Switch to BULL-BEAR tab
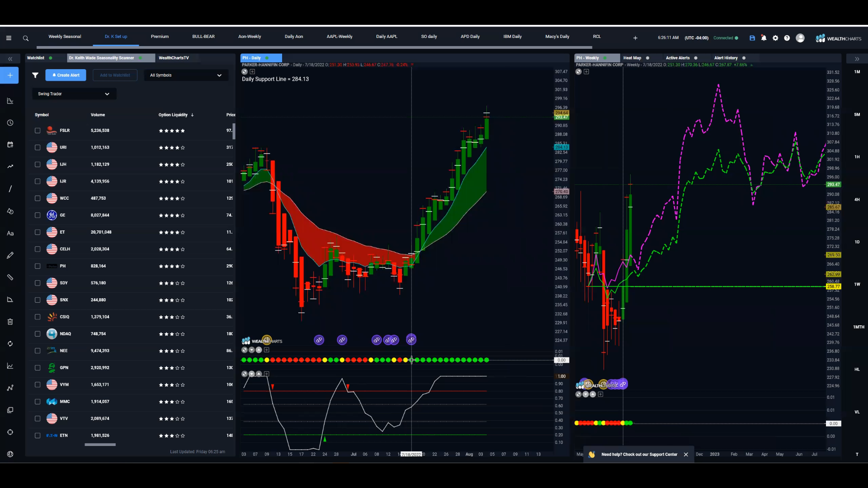868x488 pixels. click(x=203, y=37)
